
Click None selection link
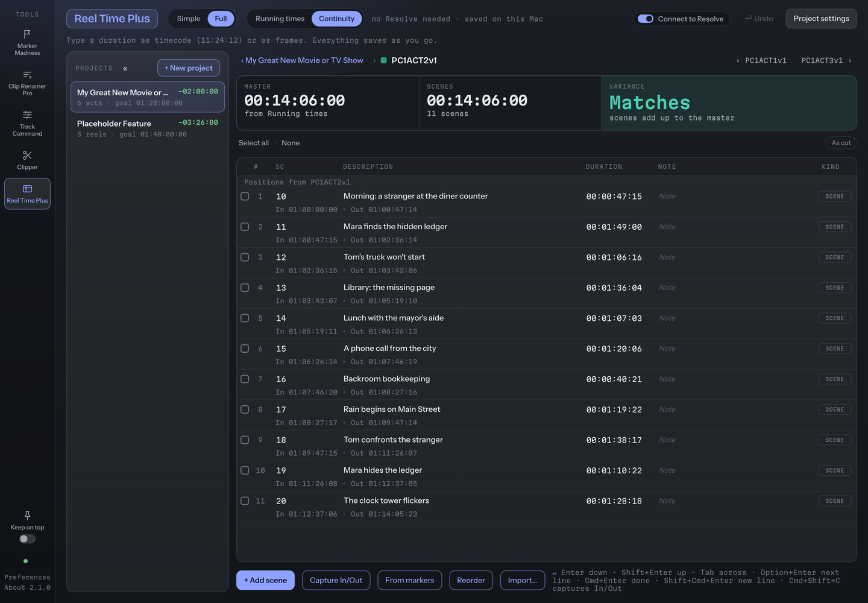[291, 143]
